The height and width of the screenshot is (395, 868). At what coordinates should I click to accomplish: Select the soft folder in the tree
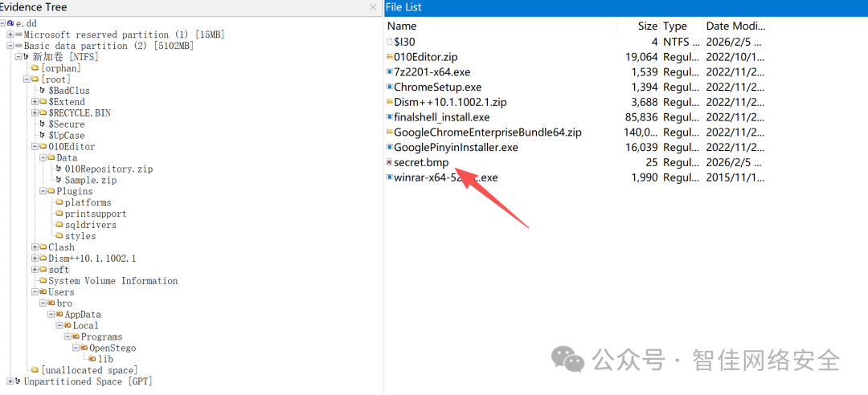[x=59, y=270]
